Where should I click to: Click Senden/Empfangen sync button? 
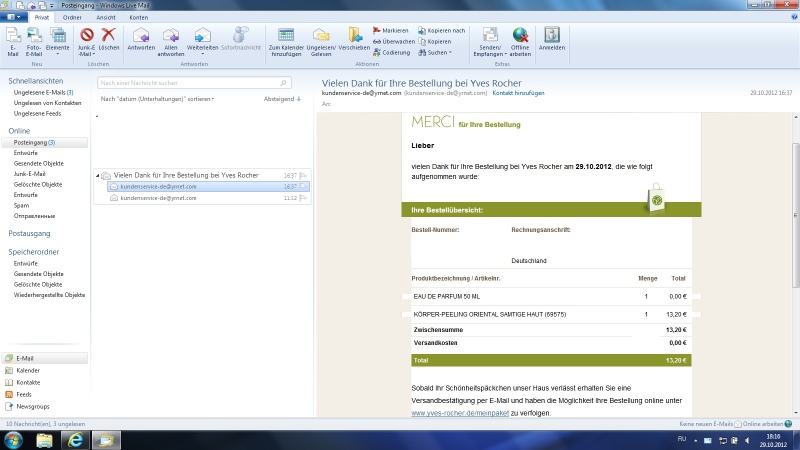click(x=490, y=42)
